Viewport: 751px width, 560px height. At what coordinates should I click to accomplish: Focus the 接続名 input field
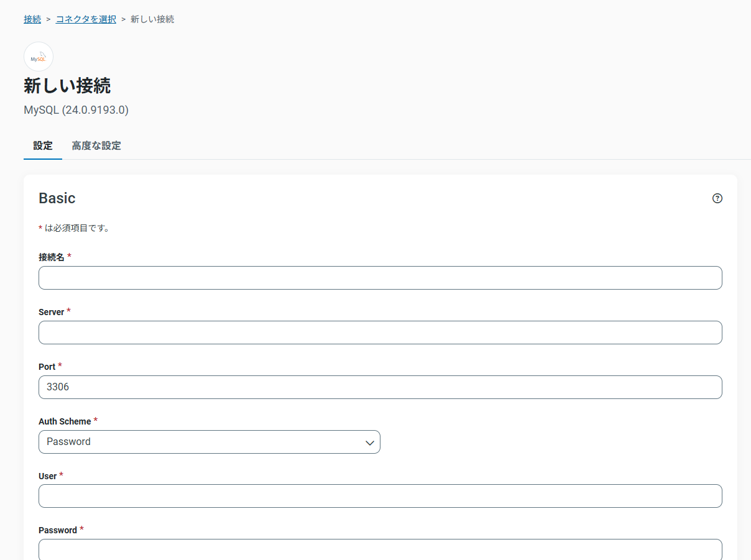(x=380, y=278)
